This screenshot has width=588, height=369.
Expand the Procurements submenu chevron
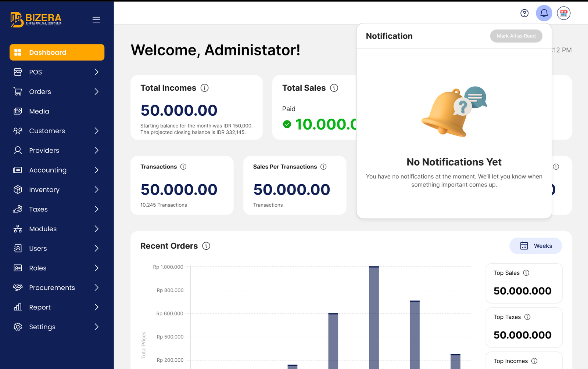[x=96, y=287]
